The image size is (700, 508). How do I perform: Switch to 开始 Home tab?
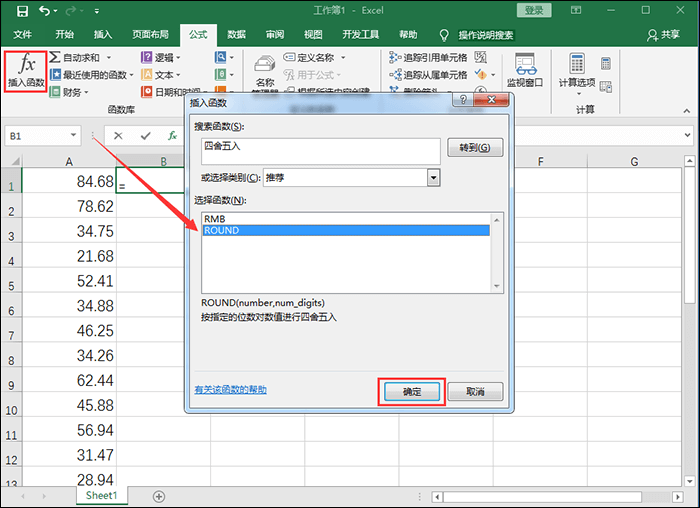coord(64,34)
